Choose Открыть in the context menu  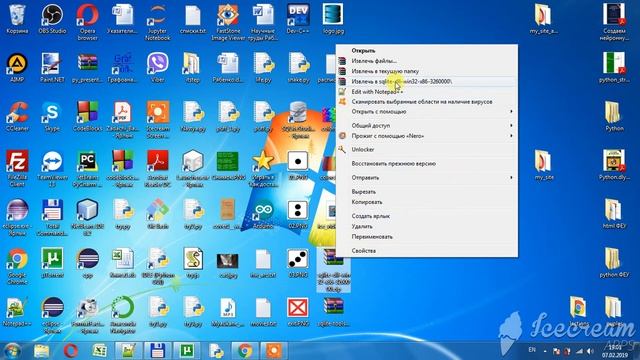tap(427, 51)
